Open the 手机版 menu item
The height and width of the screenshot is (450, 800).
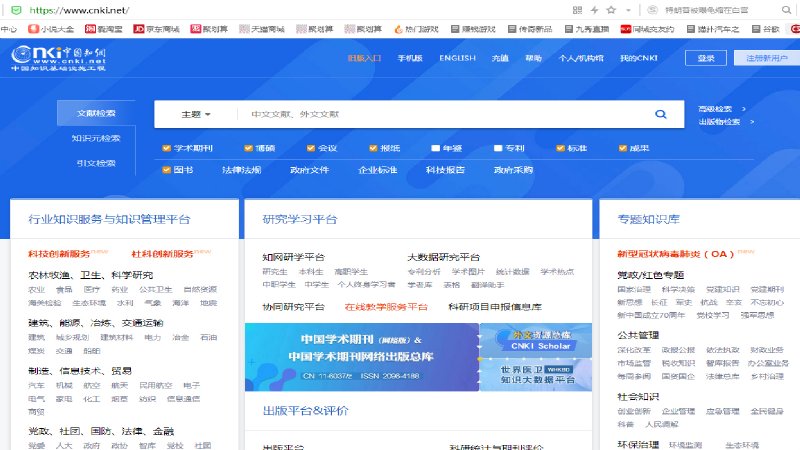tap(410, 58)
